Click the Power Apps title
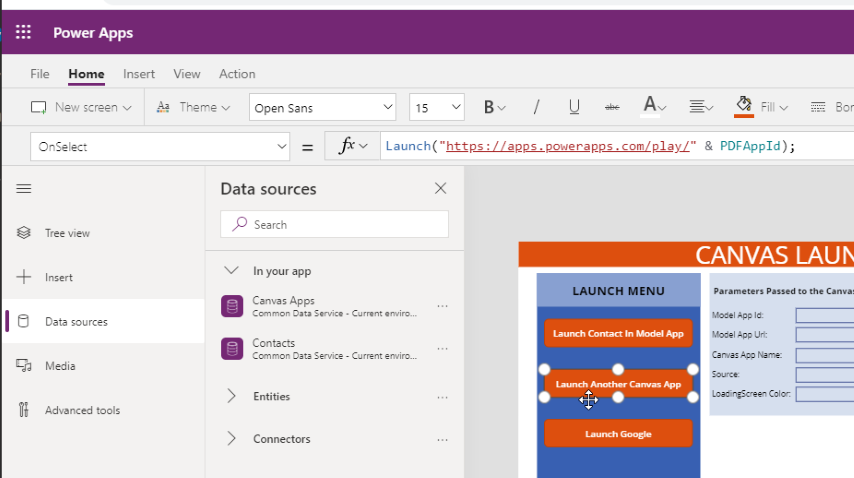The width and height of the screenshot is (854, 478). tap(93, 33)
